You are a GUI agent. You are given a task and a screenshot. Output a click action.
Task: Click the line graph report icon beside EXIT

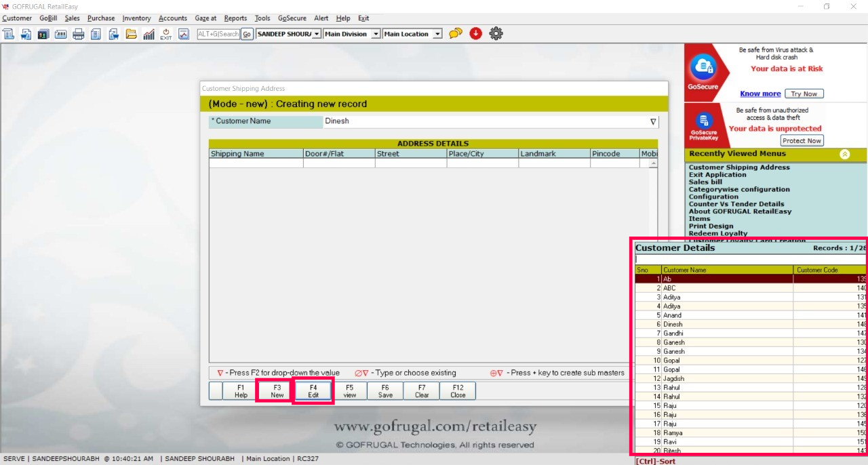(x=183, y=34)
